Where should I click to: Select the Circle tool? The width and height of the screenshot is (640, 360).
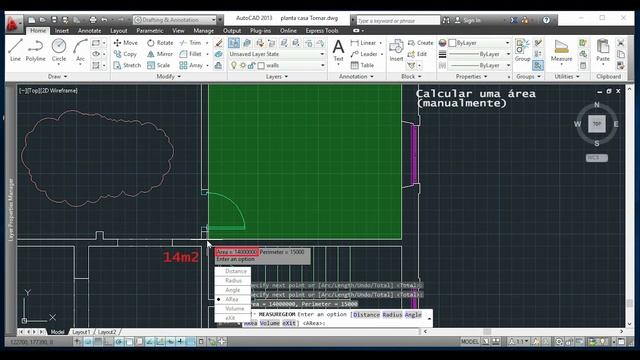click(59, 50)
